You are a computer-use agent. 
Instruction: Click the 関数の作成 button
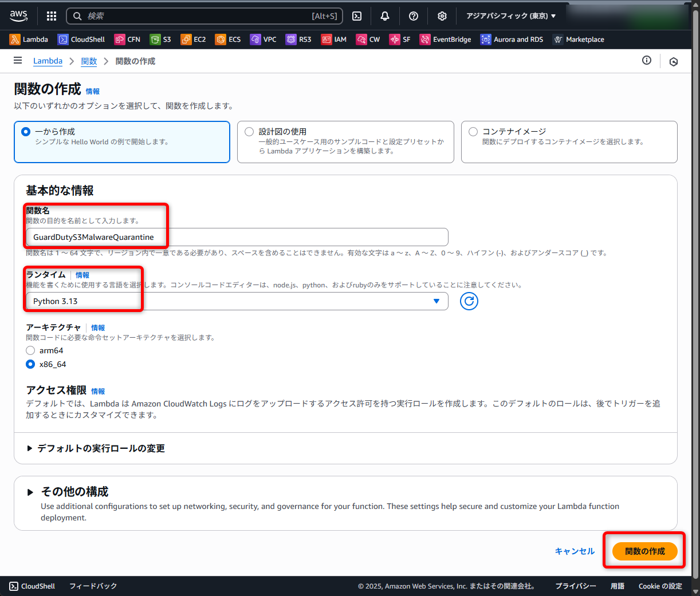pyautogui.click(x=645, y=551)
